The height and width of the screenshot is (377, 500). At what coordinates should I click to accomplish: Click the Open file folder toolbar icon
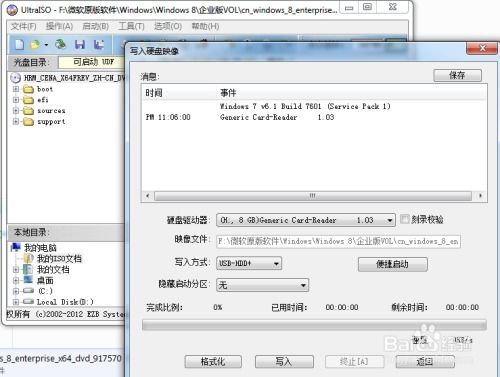click(35, 44)
